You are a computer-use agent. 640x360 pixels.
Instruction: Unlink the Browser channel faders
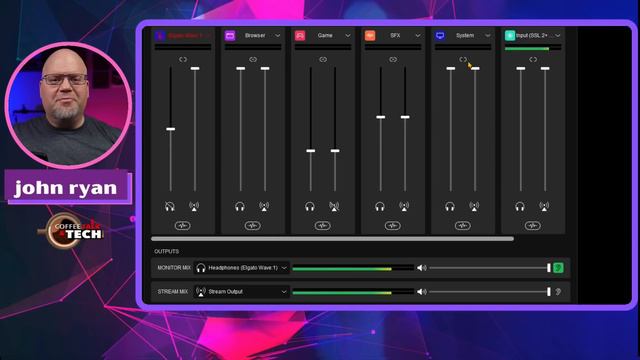253,60
